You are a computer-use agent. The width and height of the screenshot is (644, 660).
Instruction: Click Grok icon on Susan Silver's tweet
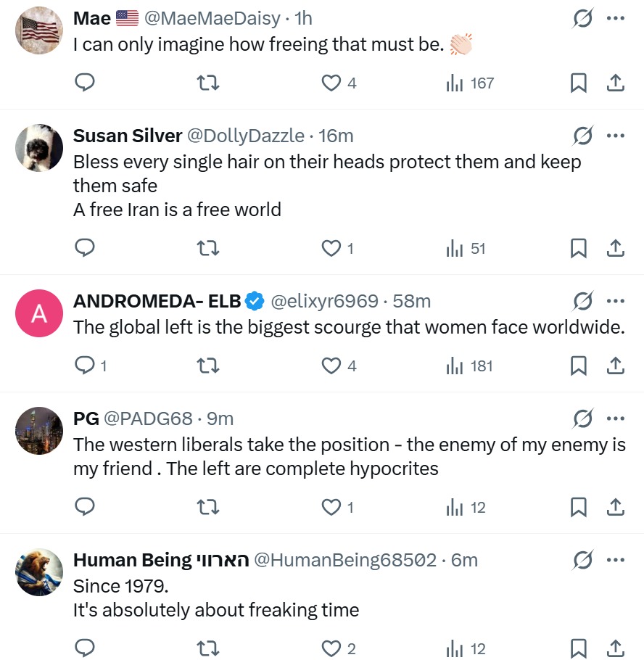tap(582, 136)
